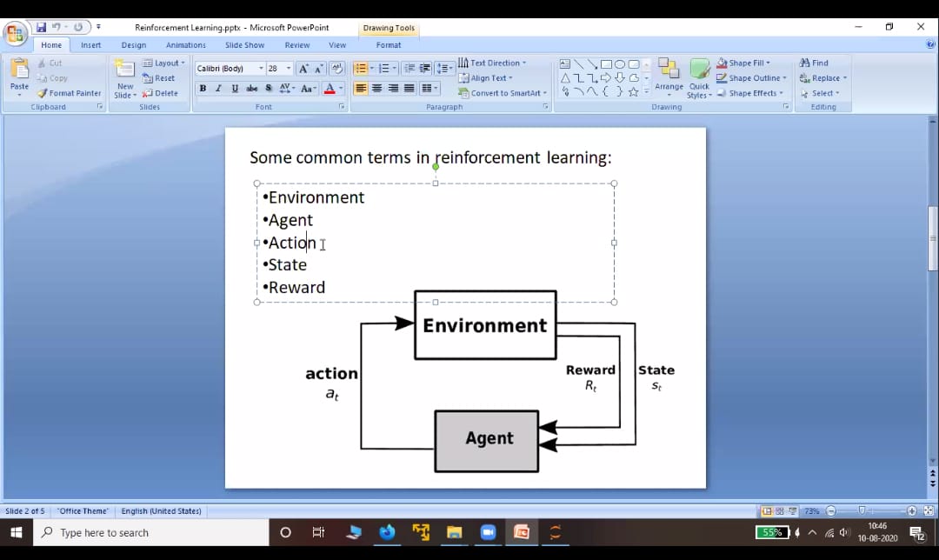Screen dimensions: 939x560
Task: Toggle Italic on selected text
Action: coord(218,89)
